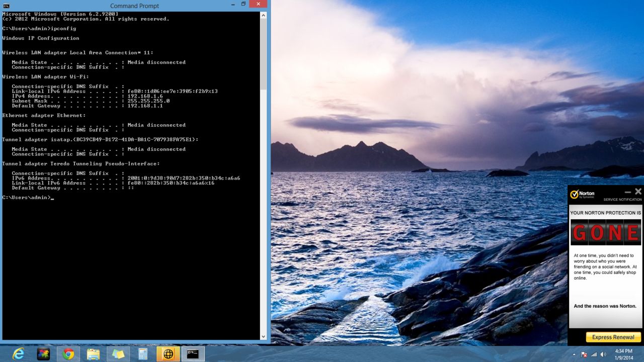Show hidden tray icons arrow

pos(574,354)
